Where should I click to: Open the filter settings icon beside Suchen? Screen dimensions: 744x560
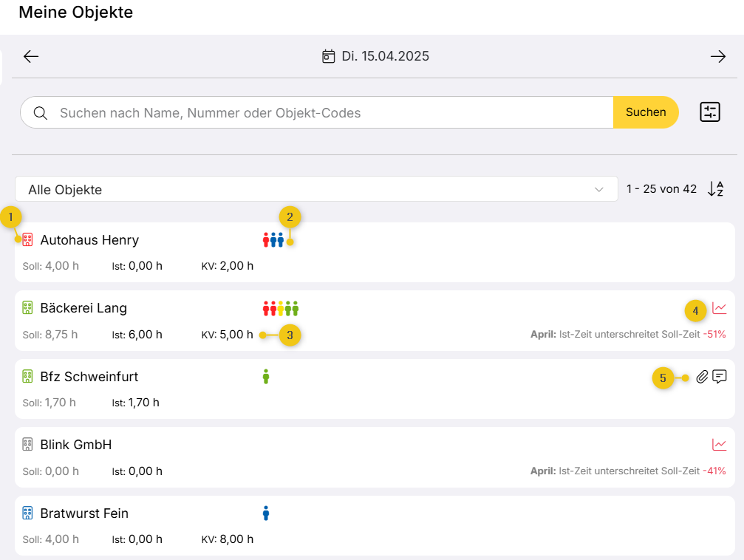(709, 112)
